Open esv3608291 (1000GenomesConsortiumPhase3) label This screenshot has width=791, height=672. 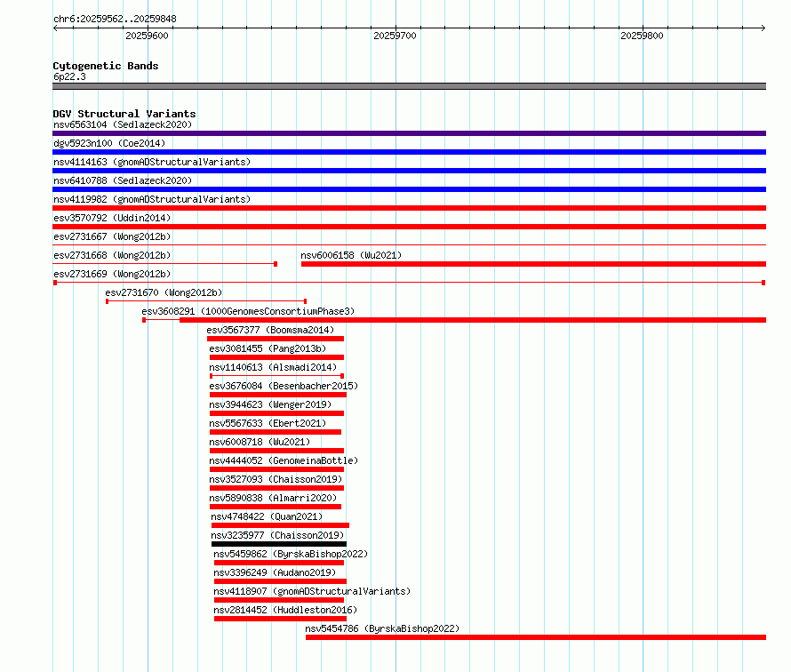pyautogui.click(x=248, y=311)
